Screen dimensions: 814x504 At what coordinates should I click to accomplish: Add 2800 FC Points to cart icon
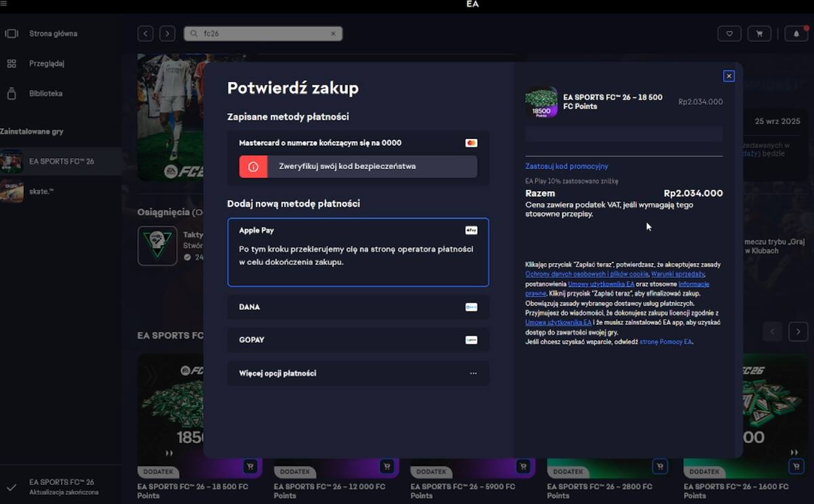659,467
